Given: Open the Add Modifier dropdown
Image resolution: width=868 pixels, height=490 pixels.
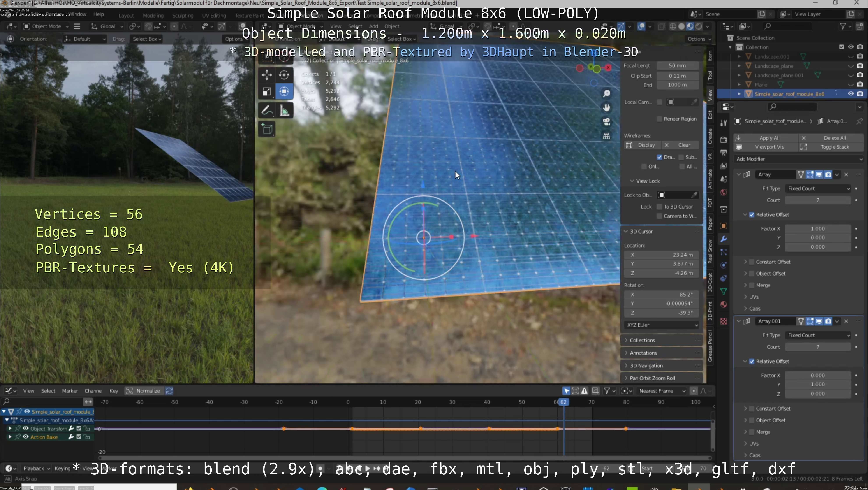Looking at the screenshot, I should 798,159.
